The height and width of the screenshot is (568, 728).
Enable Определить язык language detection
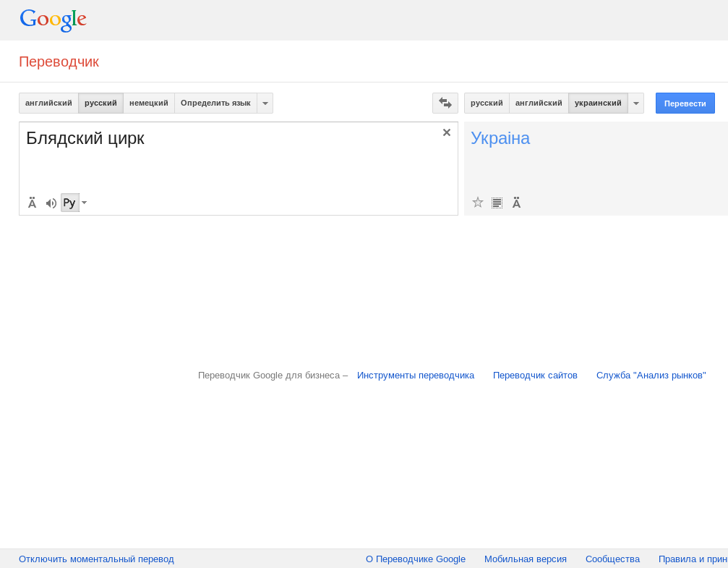coord(215,103)
